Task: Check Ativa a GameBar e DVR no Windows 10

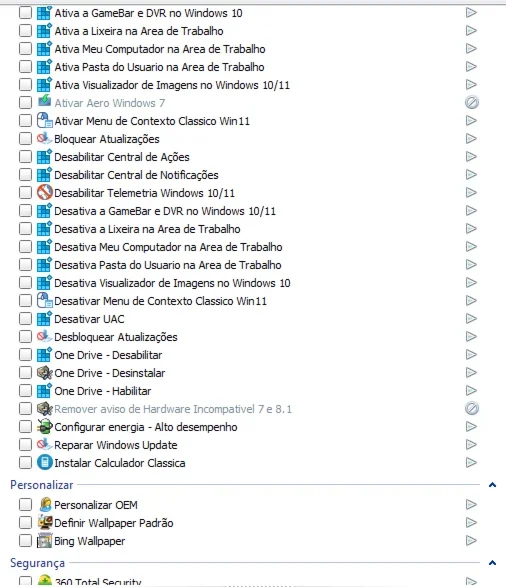Action: pyautogui.click(x=25, y=13)
